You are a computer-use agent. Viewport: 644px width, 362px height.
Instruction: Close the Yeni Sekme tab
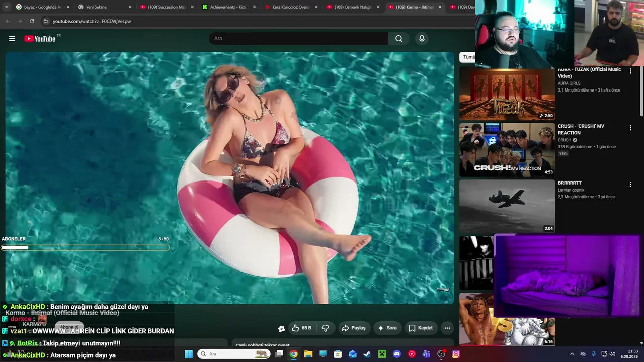point(130,7)
